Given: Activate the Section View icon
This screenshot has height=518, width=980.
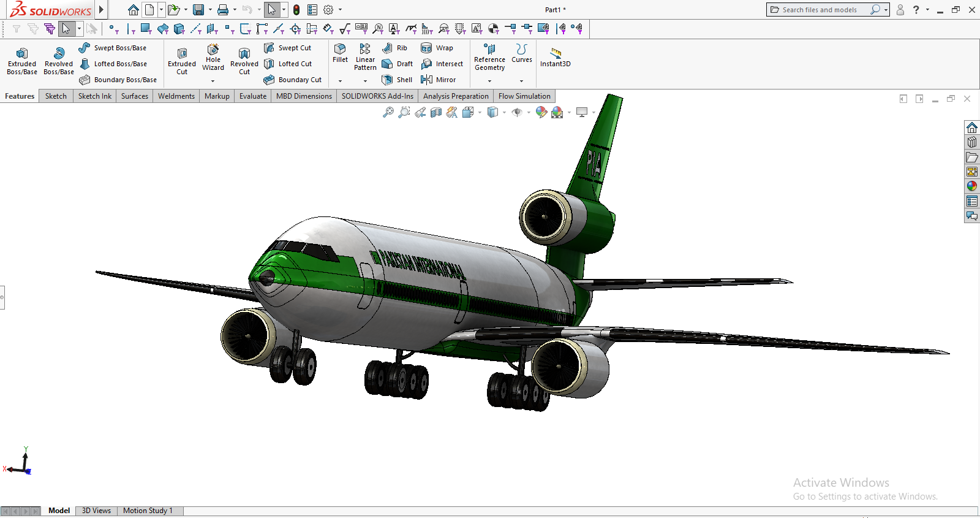Looking at the screenshot, I should point(436,112).
